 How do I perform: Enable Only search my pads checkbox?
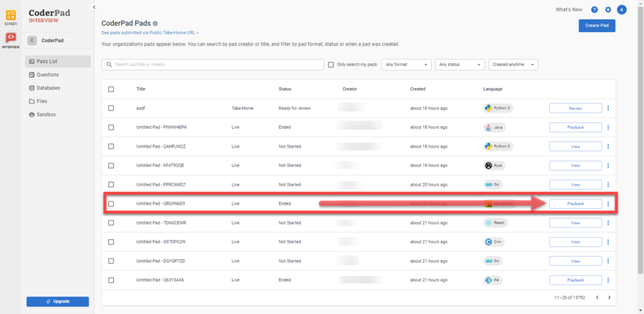coord(331,65)
